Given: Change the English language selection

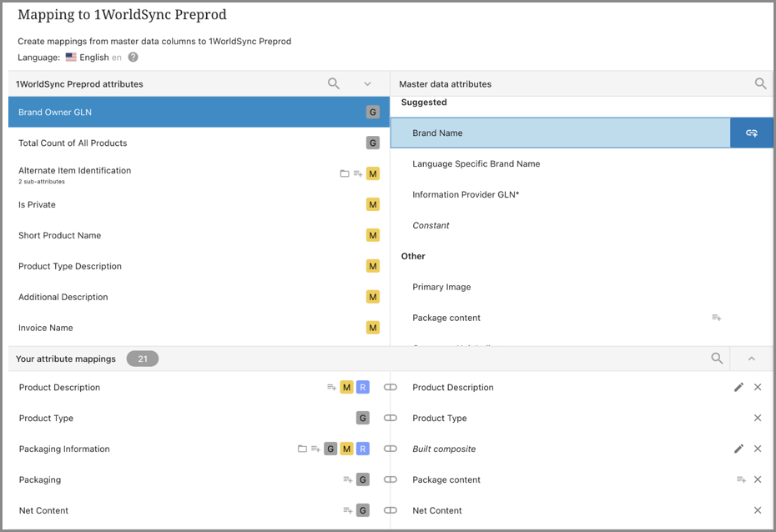Looking at the screenshot, I should pos(93,58).
